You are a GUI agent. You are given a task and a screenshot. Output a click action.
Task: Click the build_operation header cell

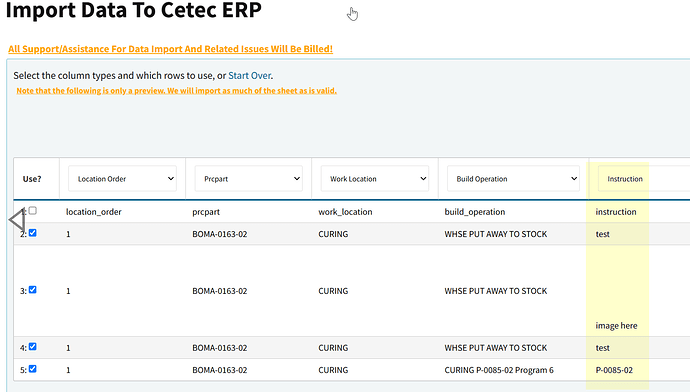(x=475, y=212)
